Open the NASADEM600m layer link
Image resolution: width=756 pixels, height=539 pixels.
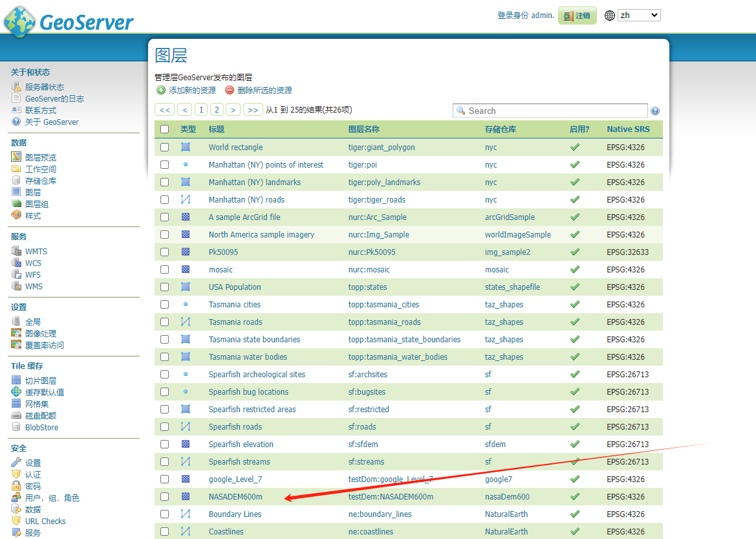(235, 496)
